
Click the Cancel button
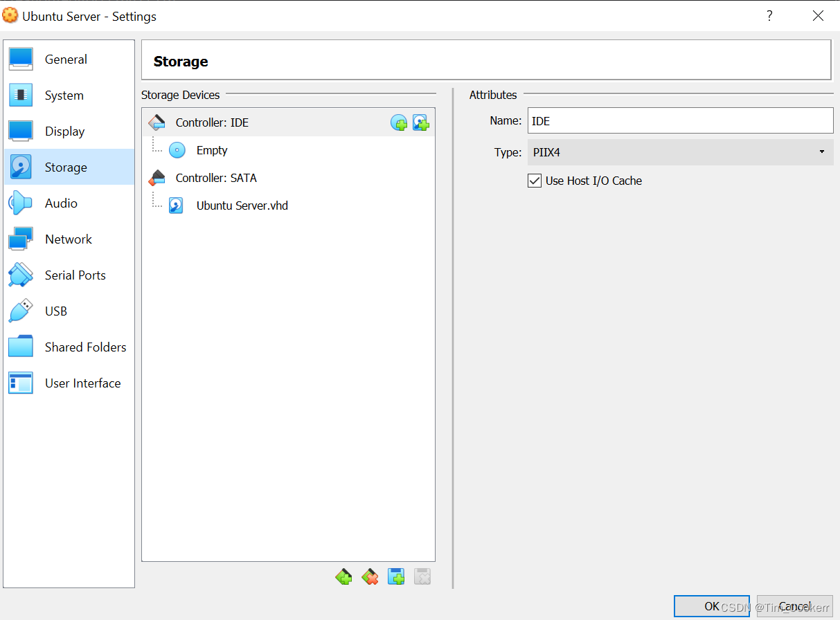[794, 606]
